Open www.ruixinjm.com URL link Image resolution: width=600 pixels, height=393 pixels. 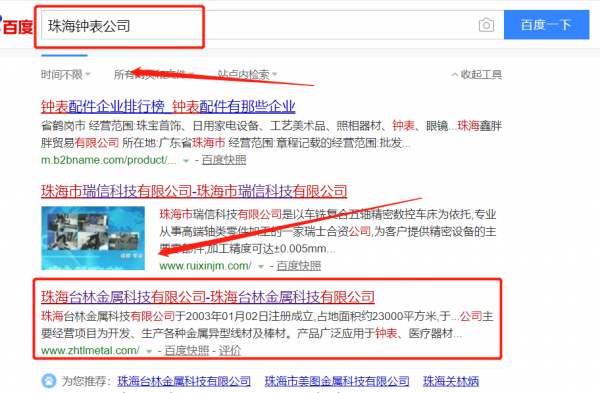coord(205,266)
